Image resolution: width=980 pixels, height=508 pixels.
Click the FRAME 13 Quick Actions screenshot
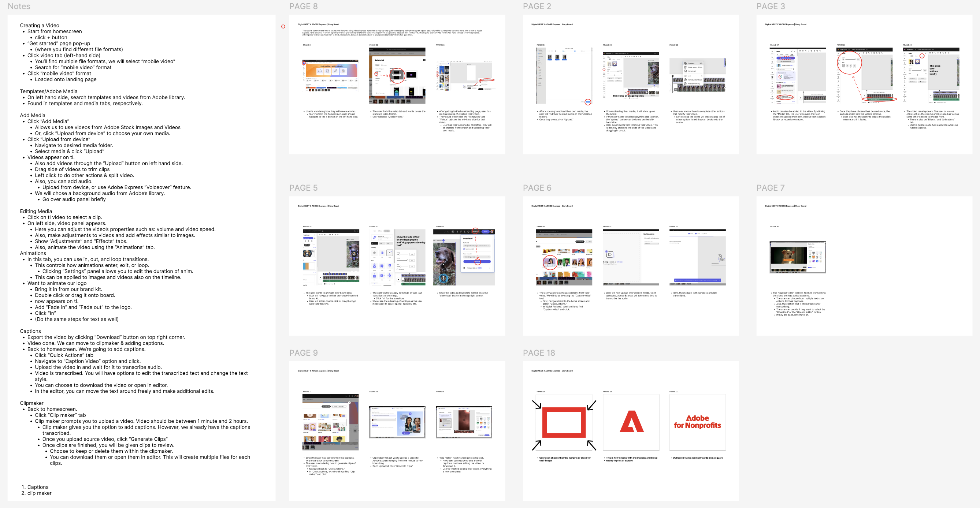coord(564,257)
